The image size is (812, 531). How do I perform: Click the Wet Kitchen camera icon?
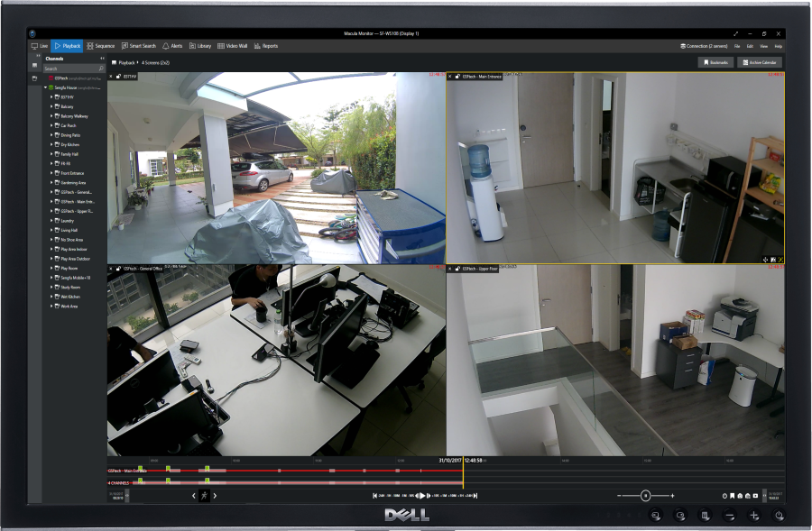[57, 297]
